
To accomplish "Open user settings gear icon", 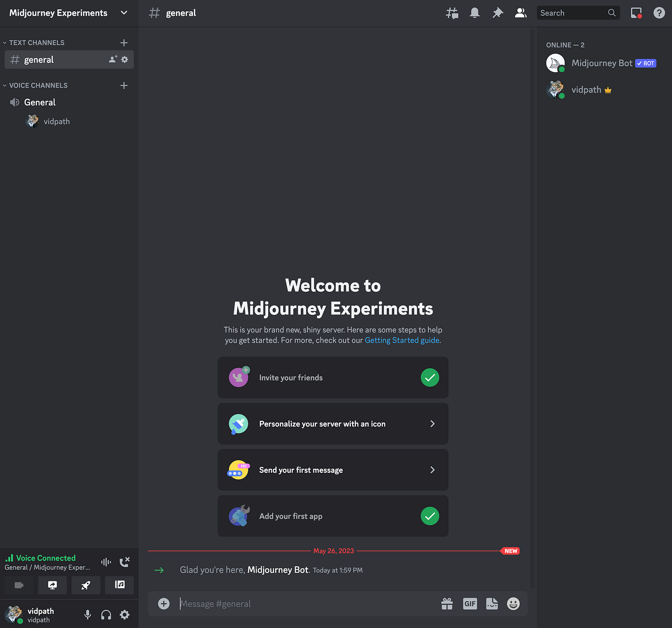I will 125,615.
